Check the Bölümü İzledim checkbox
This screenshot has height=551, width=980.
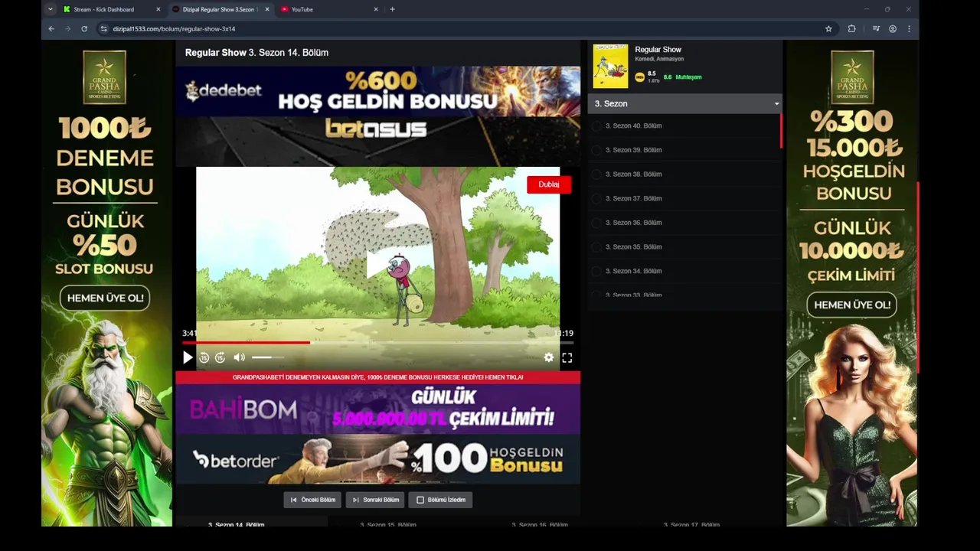(420, 500)
